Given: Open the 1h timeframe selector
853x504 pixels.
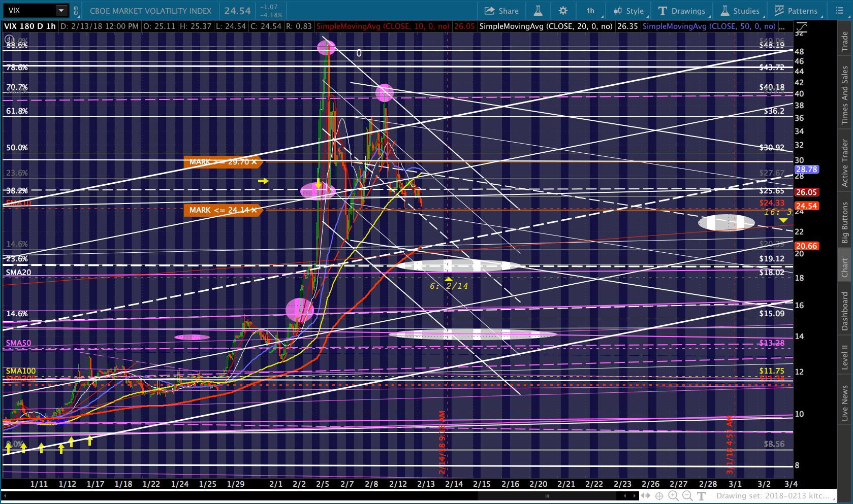Looking at the screenshot, I should coord(591,11).
